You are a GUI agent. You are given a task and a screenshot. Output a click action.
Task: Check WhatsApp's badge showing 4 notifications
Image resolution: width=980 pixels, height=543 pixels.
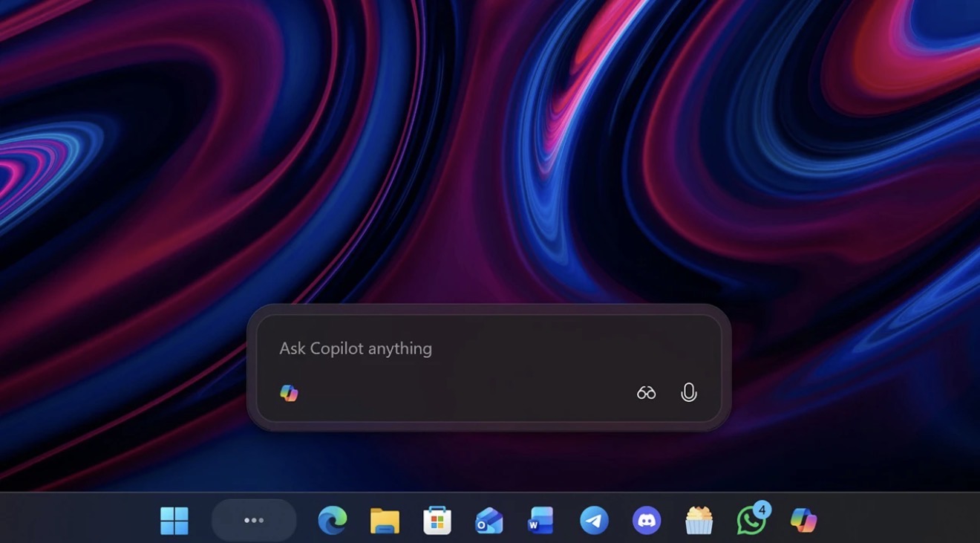coord(762,510)
